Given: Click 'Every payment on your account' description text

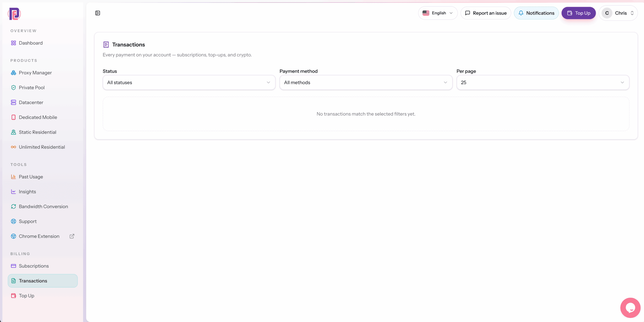Looking at the screenshot, I should pyautogui.click(x=177, y=55).
